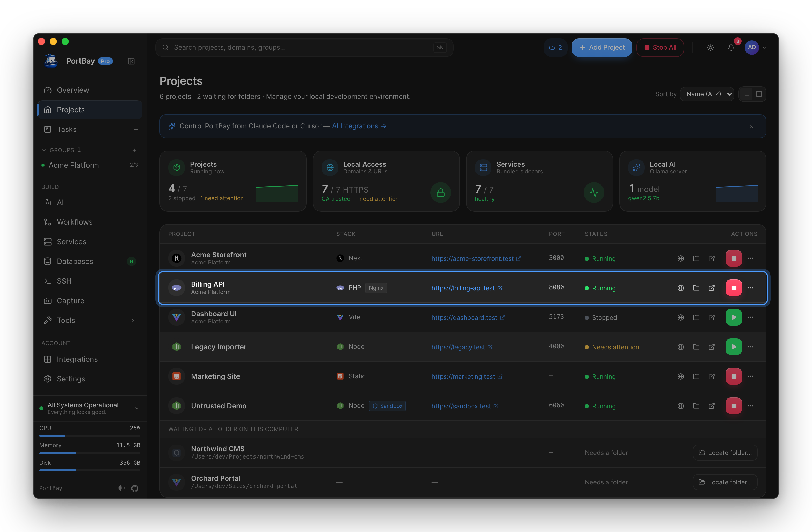Open SSH in the sidebar
Screen dimensions: 812x532
[90, 281]
